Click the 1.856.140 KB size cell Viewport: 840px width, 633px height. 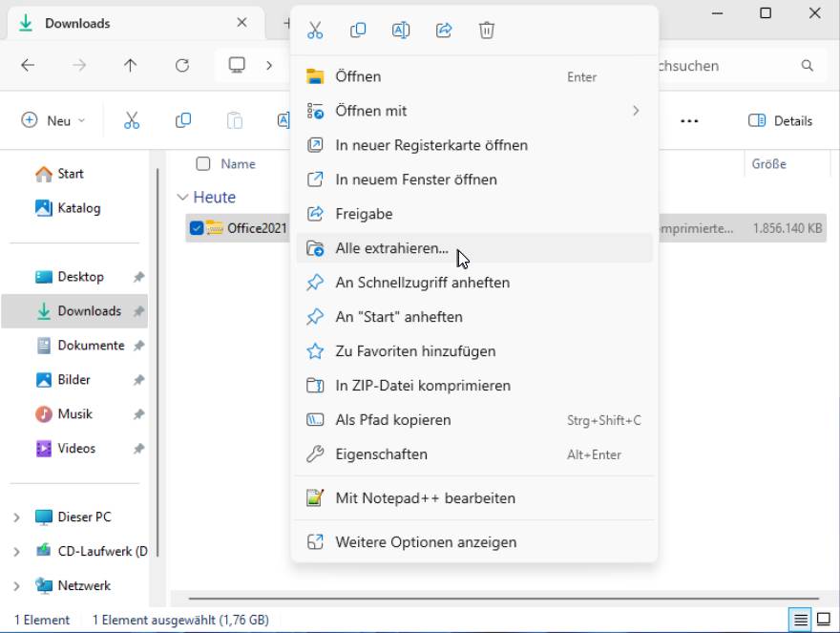coord(787,228)
